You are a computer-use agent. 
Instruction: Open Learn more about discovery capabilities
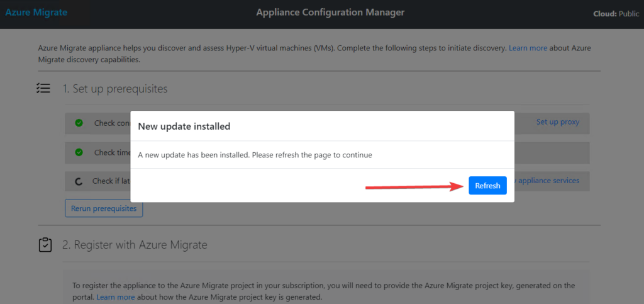(x=528, y=48)
